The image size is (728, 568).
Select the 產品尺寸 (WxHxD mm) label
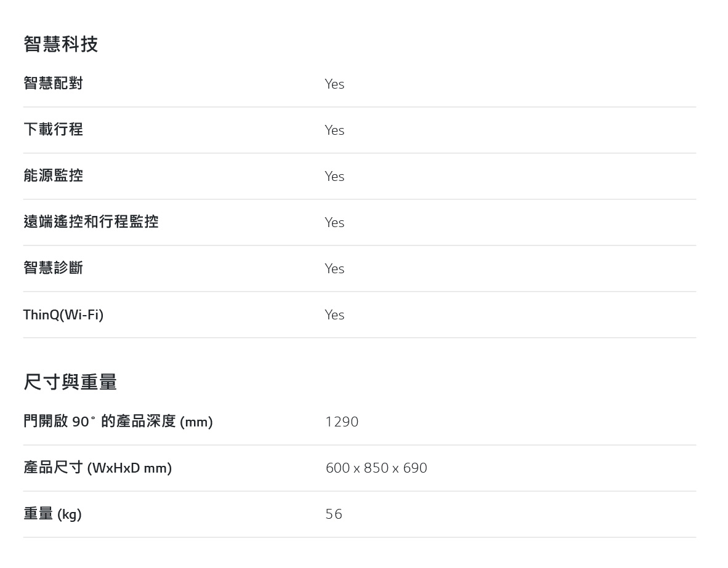tap(98, 467)
